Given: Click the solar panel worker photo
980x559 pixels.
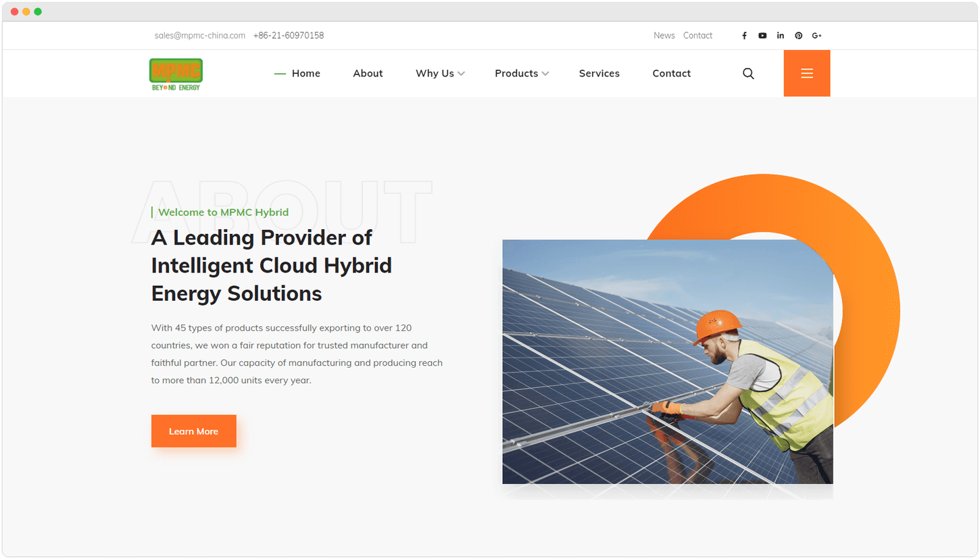Looking at the screenshot, I should pos(668,362).
